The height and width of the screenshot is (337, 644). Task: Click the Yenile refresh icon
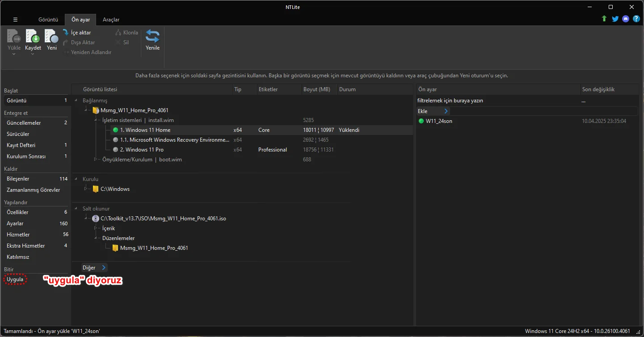click(152, 36)
